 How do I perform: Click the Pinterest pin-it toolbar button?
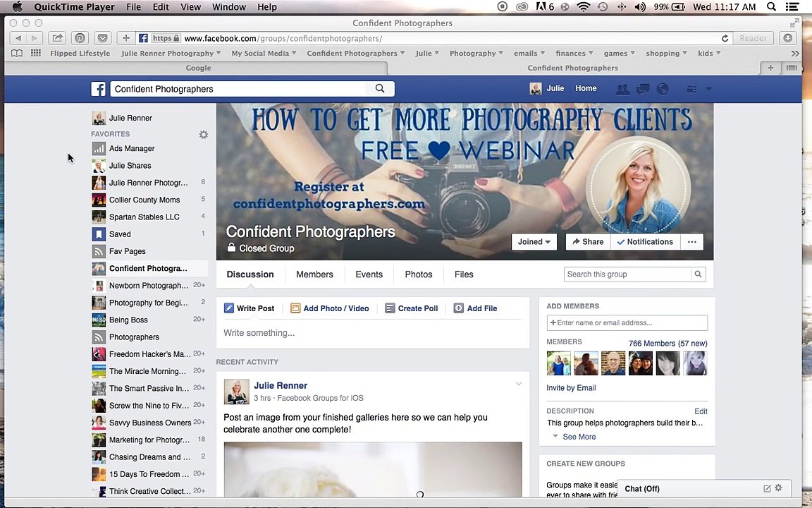pos(80,38)
